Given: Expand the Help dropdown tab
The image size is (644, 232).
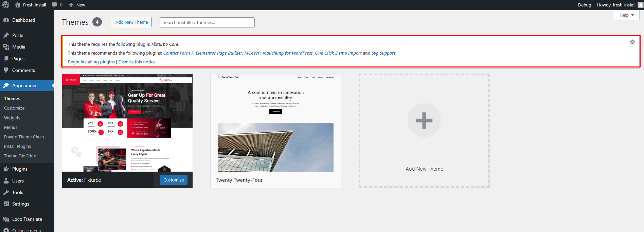Looking at the screenshot, I should pyautogui.click(x=627, y=15).
